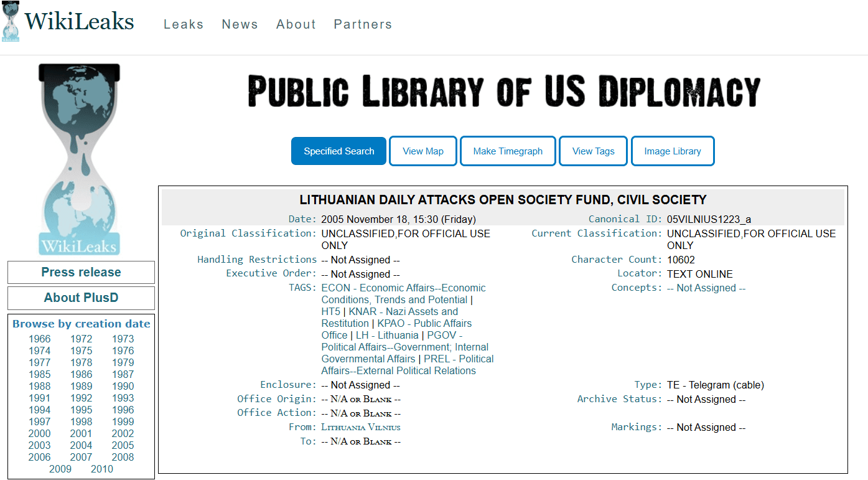Open the Image Library button
The height and width of the screenshot is (480, 868).
(673, 151)
